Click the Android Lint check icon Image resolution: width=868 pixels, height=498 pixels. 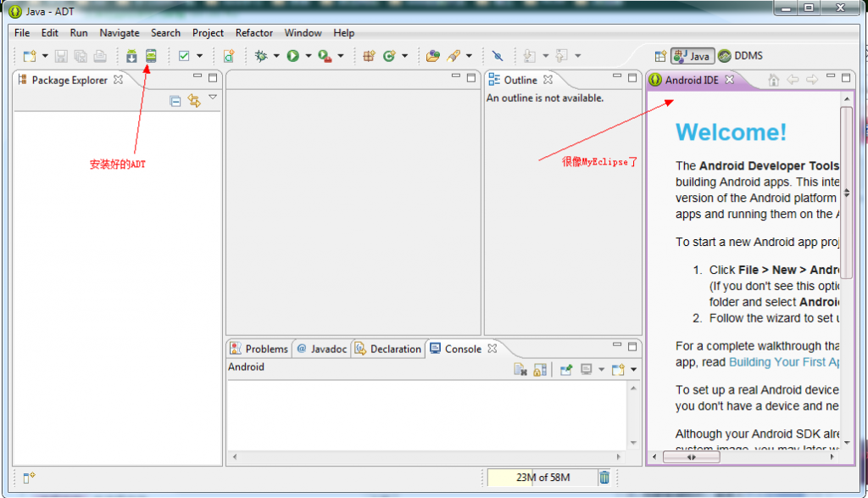(184, 56)
